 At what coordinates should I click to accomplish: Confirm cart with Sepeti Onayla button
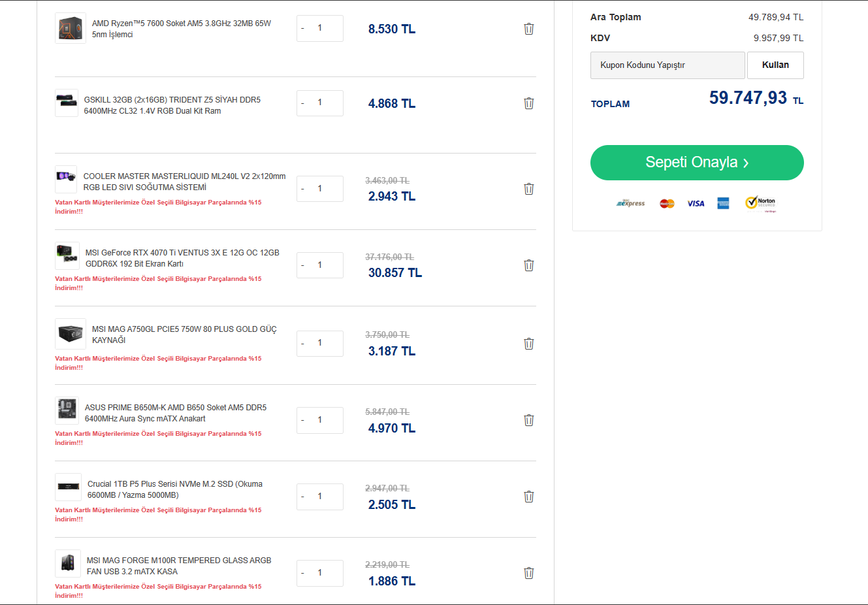(x=697, y=163)
